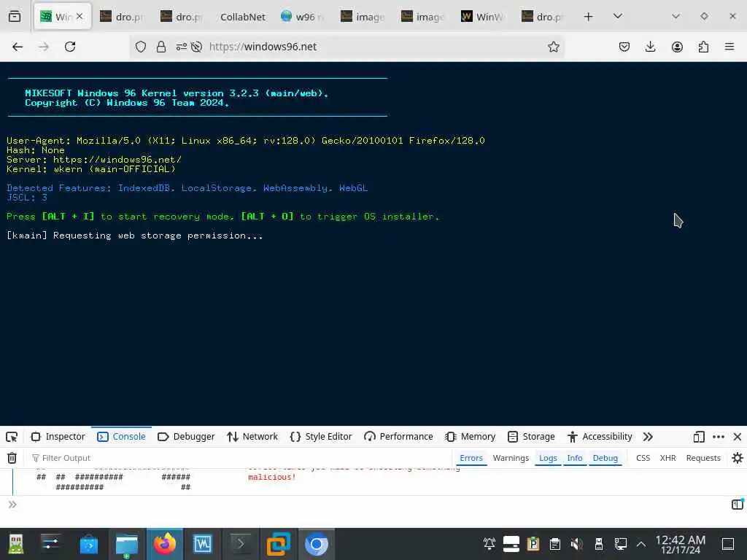Expand the list-all-tabs dropdown
Screen dimensions: 747x560
tap(617, 17)
